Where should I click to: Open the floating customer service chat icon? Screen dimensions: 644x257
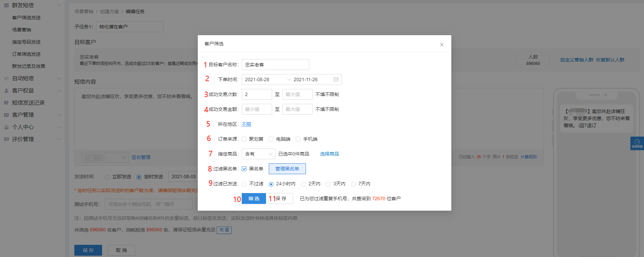click(x=637, y=143)
